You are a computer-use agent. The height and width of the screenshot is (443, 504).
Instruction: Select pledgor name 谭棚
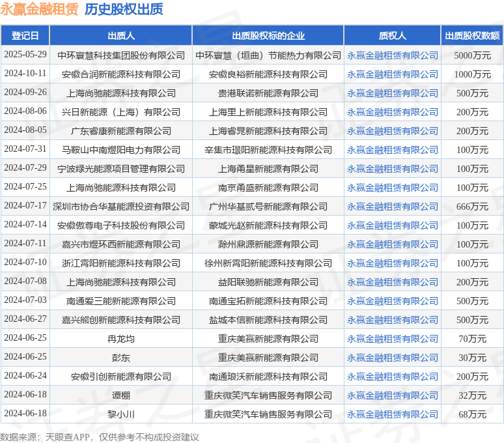pos(121,395)
